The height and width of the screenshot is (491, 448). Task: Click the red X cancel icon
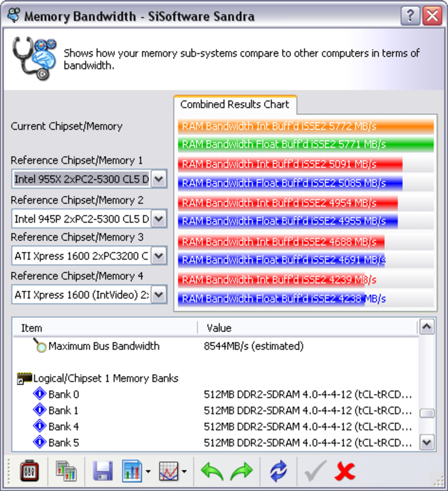point(345,471)
